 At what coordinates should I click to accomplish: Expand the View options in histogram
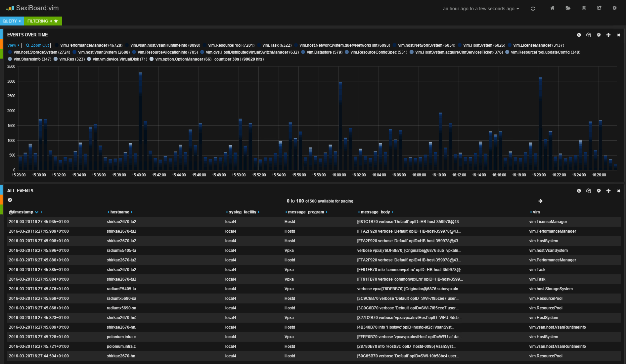[x=13, y=45]
